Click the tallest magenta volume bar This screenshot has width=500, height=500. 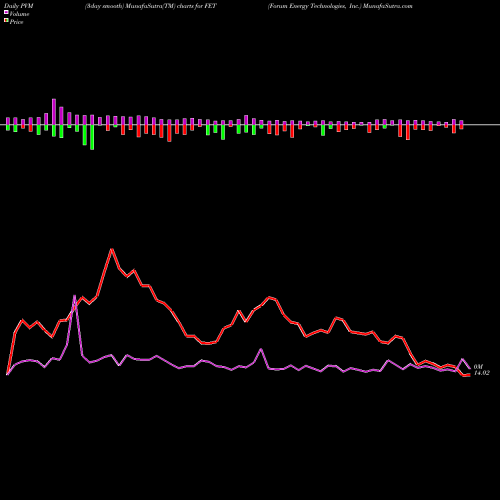point(54,112)
